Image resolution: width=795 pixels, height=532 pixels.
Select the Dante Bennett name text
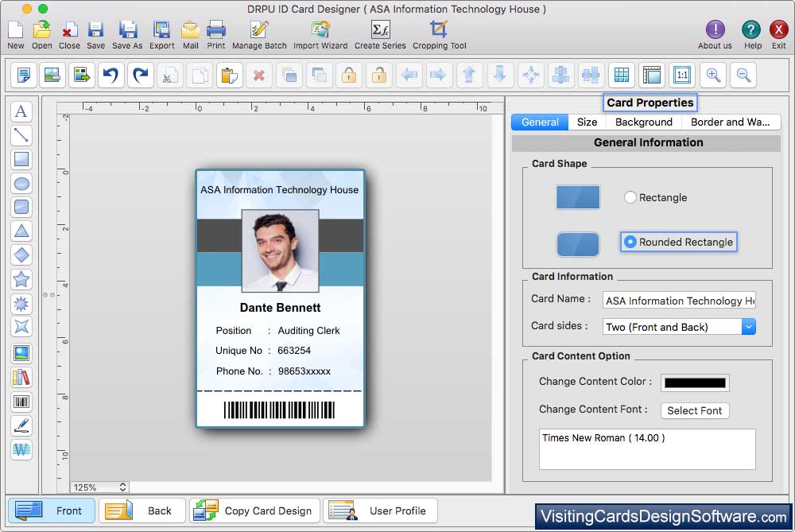[281, 308]
